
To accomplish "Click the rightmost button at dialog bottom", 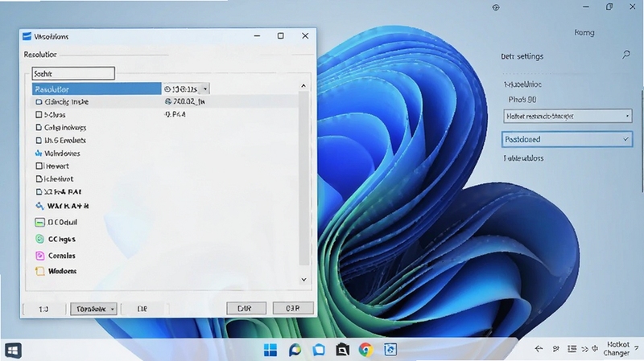I will pos(293,309).
